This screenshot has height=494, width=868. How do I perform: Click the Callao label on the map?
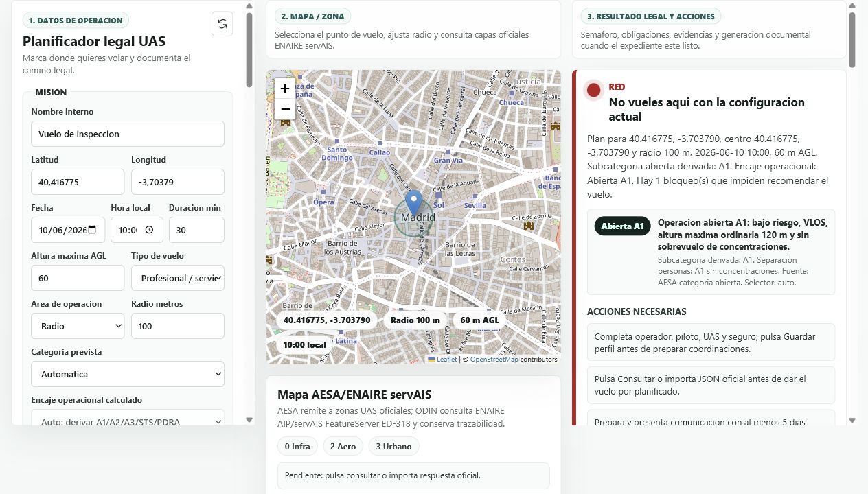[x=380, y=152]
